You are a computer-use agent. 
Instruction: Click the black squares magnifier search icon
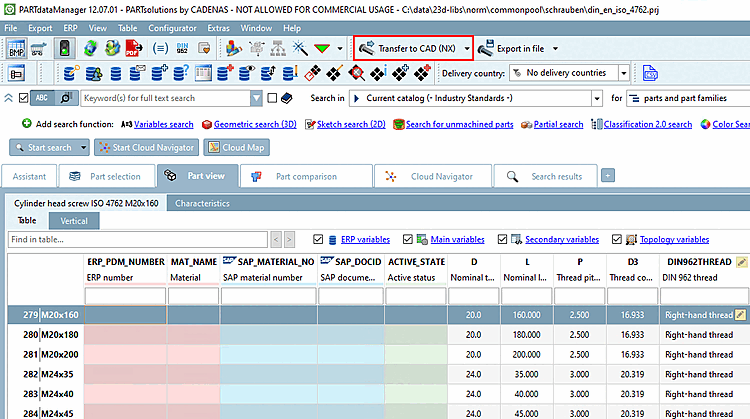tap(356, 73)
